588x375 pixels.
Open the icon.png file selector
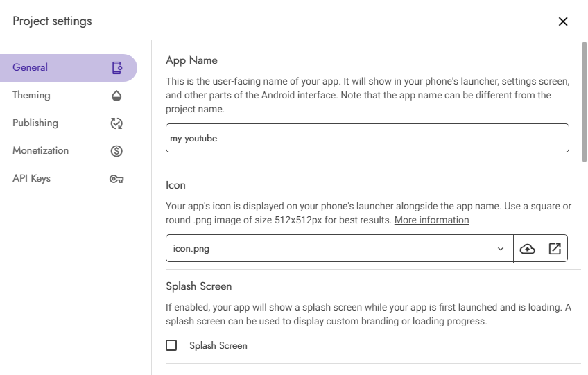click(x=339, y=248)
